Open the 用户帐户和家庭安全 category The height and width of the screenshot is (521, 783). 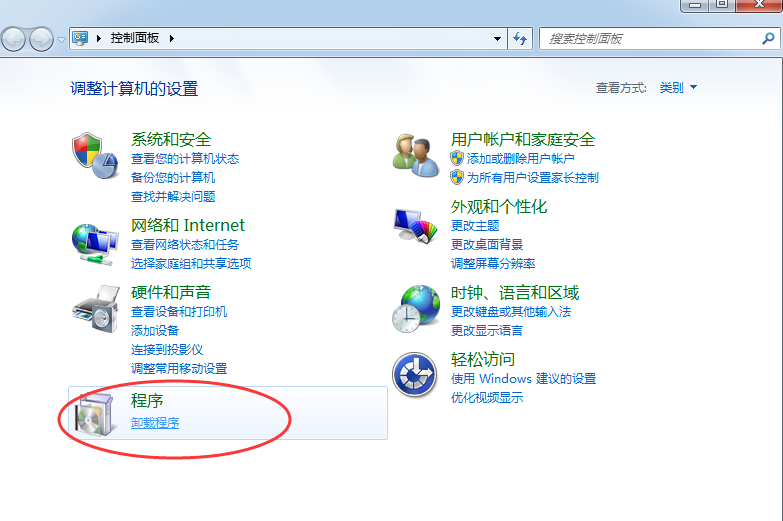tap(523, 139)
